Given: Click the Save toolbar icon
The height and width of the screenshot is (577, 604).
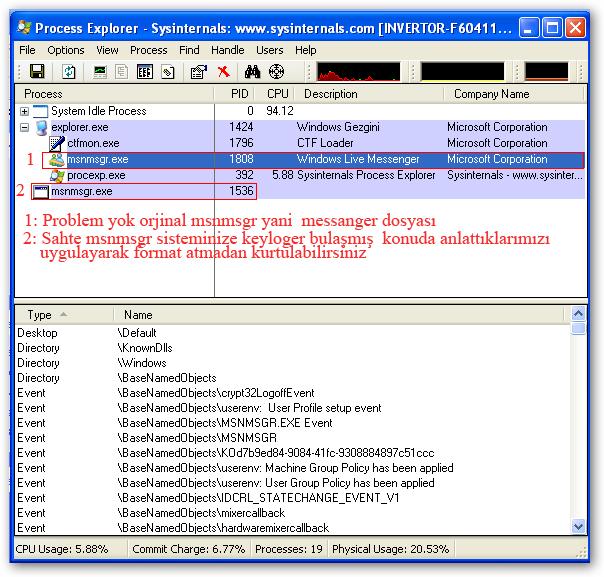Looking at the screenshot, I should pyautogui.click(x=37, y=72).
